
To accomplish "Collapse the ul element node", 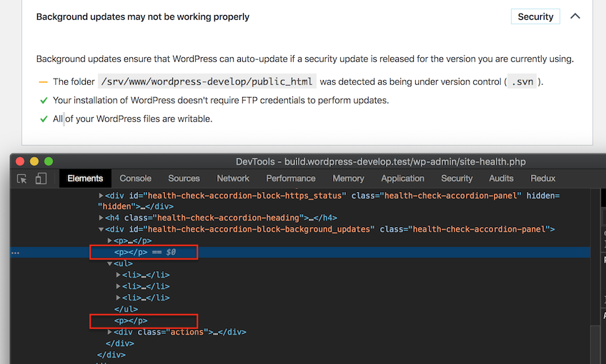I will (109, 263).
